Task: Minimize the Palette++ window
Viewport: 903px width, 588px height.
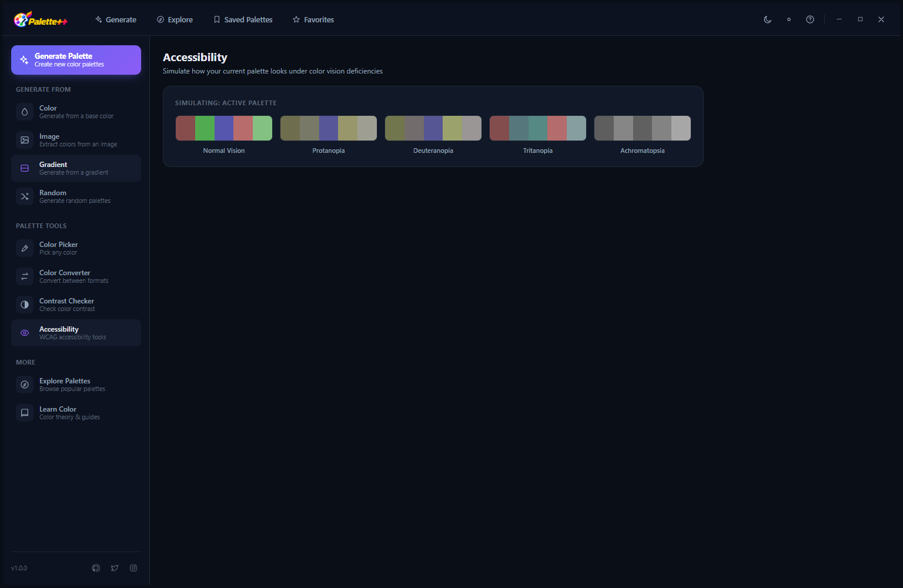Action: click(x=839, y=19)
